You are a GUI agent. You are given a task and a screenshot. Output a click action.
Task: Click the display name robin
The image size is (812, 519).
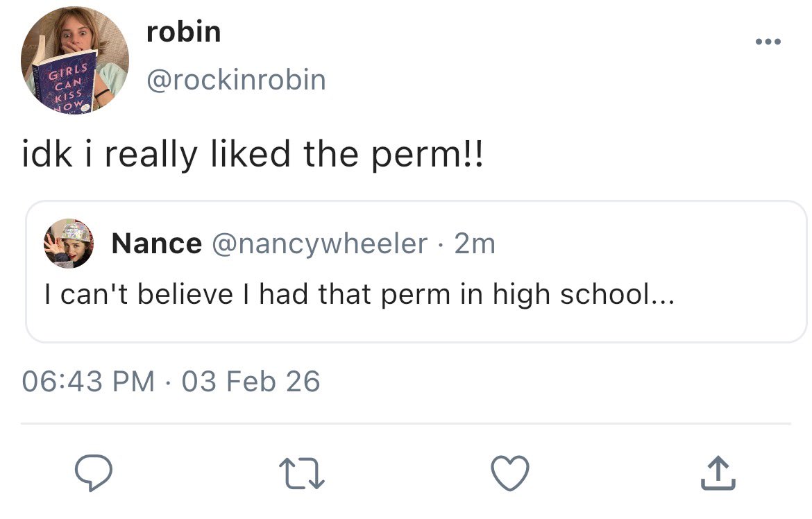(184, 32)
